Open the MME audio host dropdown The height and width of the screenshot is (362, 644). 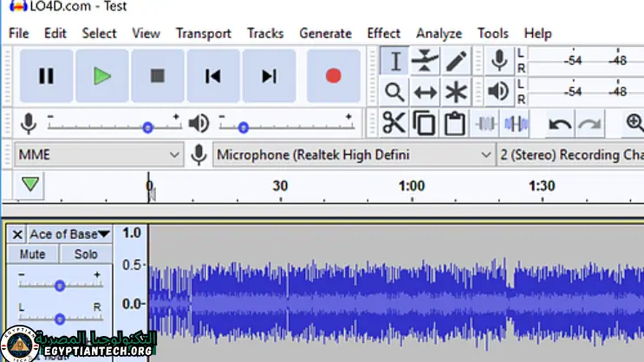[x=99, y=155]
